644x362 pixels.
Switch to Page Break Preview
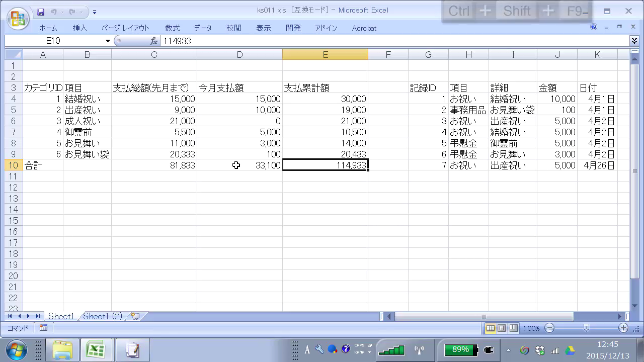[513, 328]
